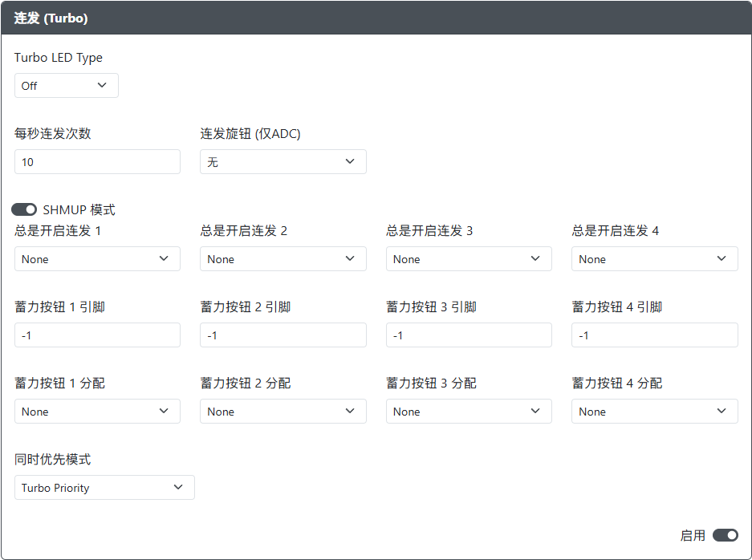Focus the 蓄力按钮 2 引脚 input field
This screenshot has height=560, width=752.
click(283, 335)
